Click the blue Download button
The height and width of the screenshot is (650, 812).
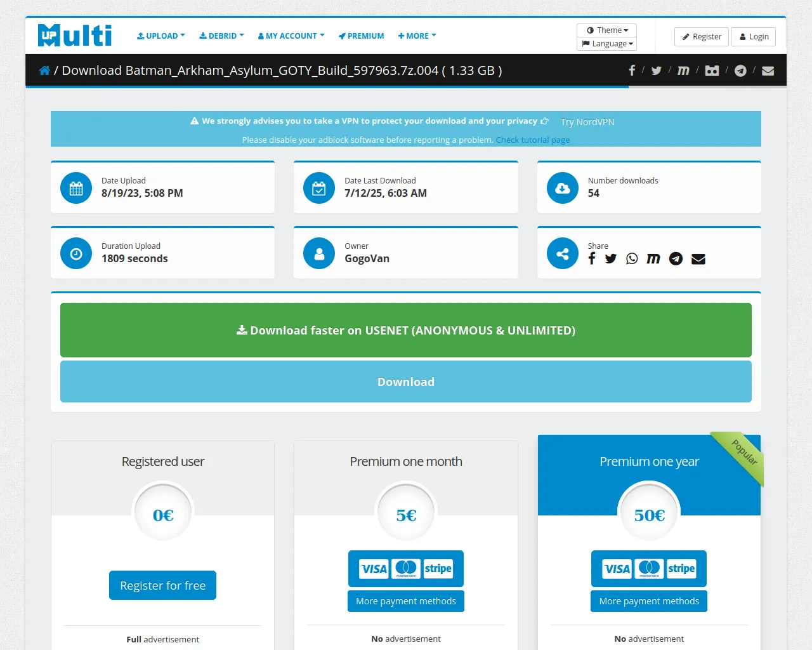(406, 381)
